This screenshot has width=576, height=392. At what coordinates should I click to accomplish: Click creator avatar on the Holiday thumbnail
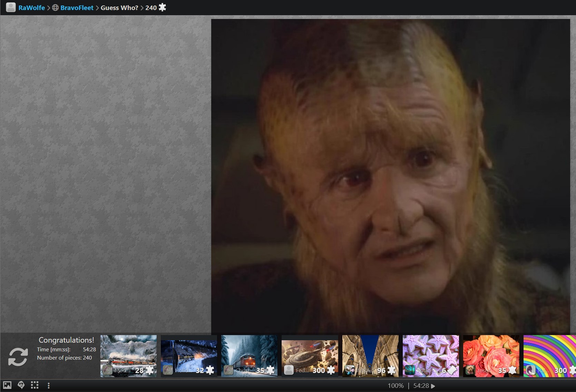[168, 370]
